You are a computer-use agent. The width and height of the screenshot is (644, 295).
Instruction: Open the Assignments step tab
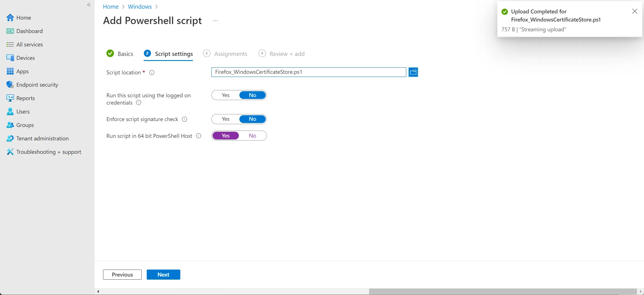tap(225, 54)
